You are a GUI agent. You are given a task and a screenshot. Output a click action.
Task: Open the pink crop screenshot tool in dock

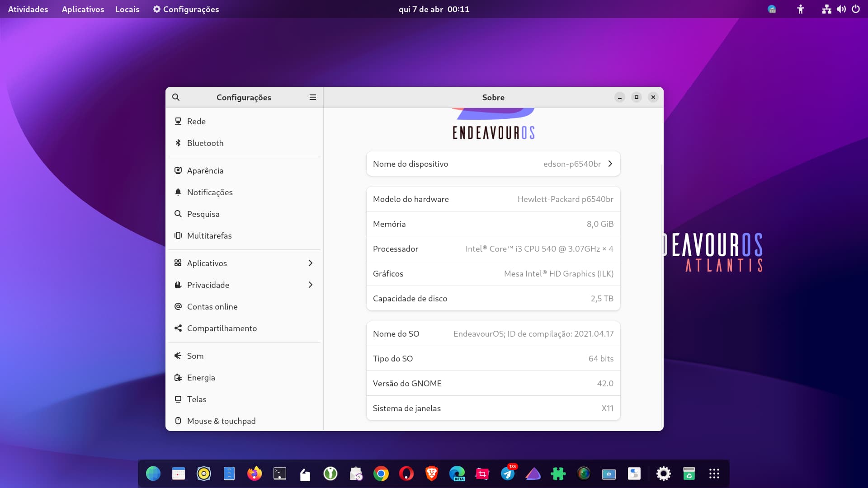482,474
